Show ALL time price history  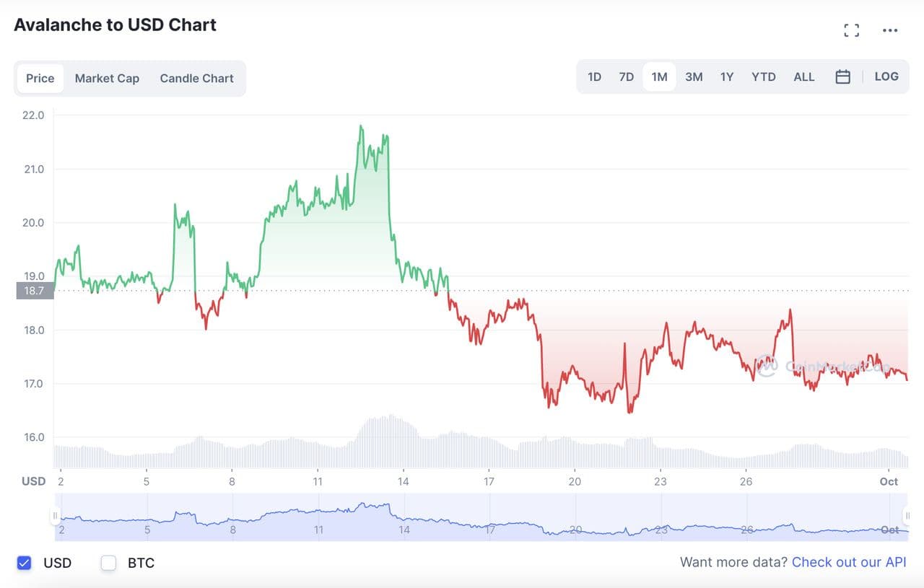[804, 77]
